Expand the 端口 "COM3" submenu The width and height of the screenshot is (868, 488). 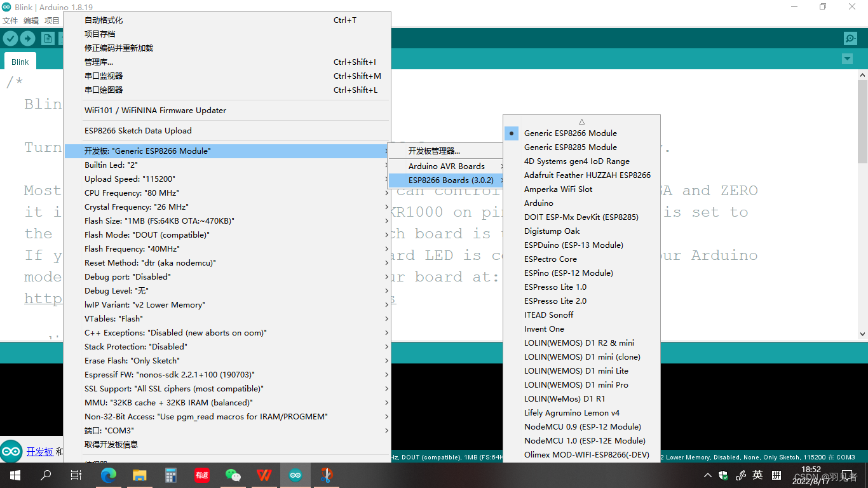[x=227, y=431]
